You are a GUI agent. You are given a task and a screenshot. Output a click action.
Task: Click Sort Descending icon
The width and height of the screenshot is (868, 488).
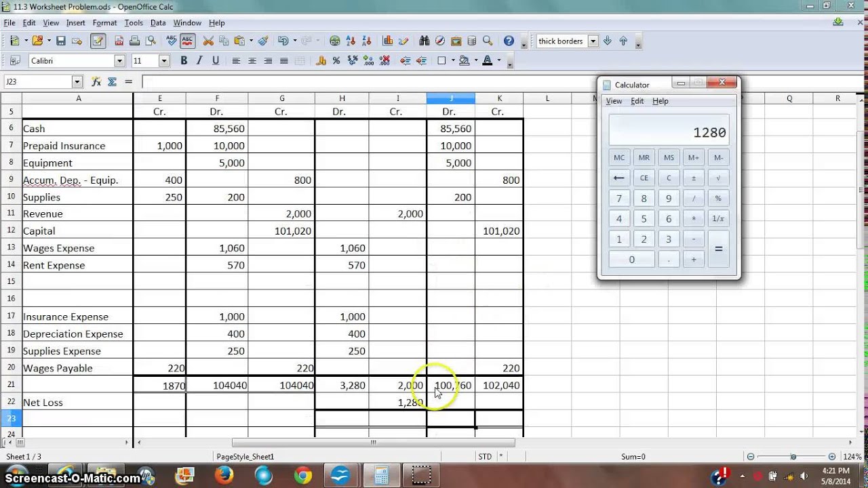pos(367,41)
